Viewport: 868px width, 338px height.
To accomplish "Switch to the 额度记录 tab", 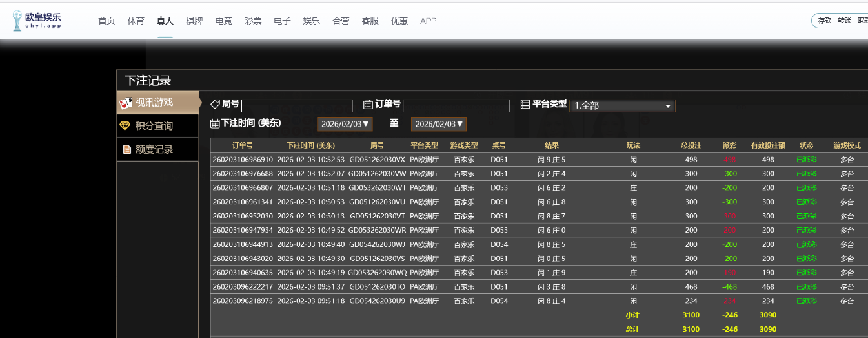I will coord(154,149).
